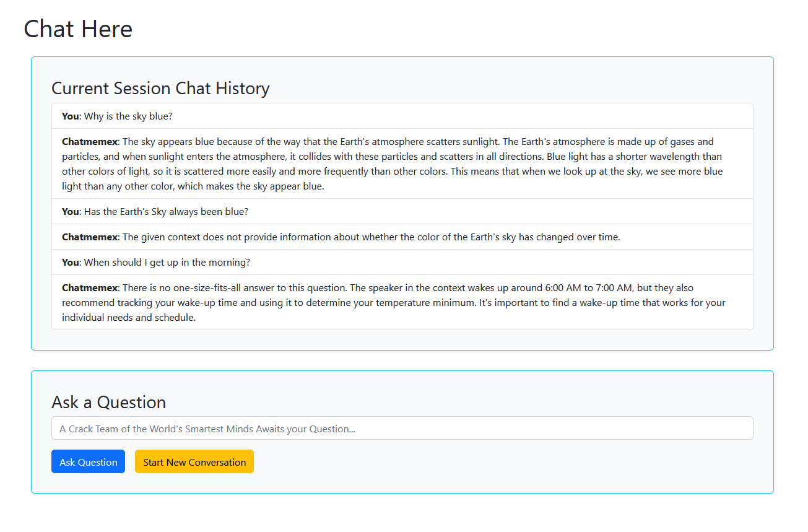Click the message asking why the sky is blue

(116, 116)
